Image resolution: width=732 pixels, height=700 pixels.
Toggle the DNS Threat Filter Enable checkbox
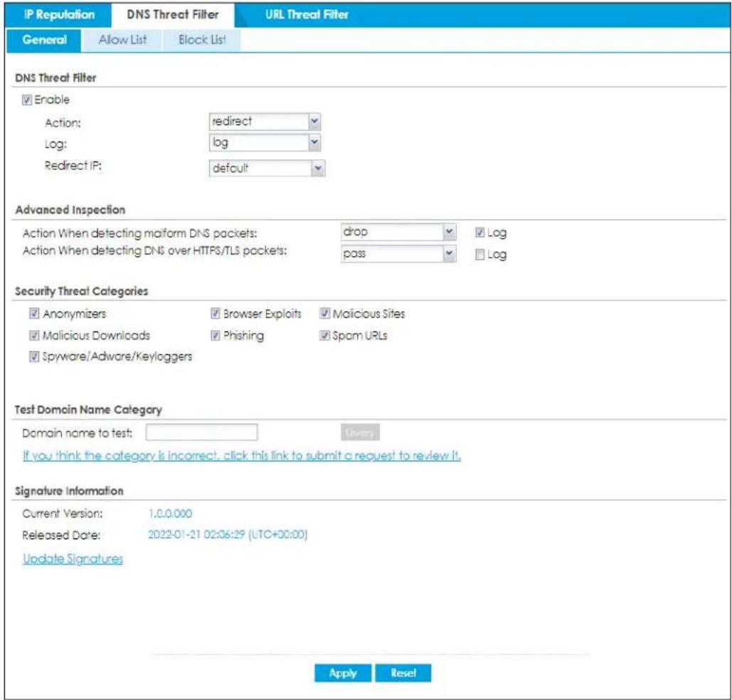coord(26,100)
